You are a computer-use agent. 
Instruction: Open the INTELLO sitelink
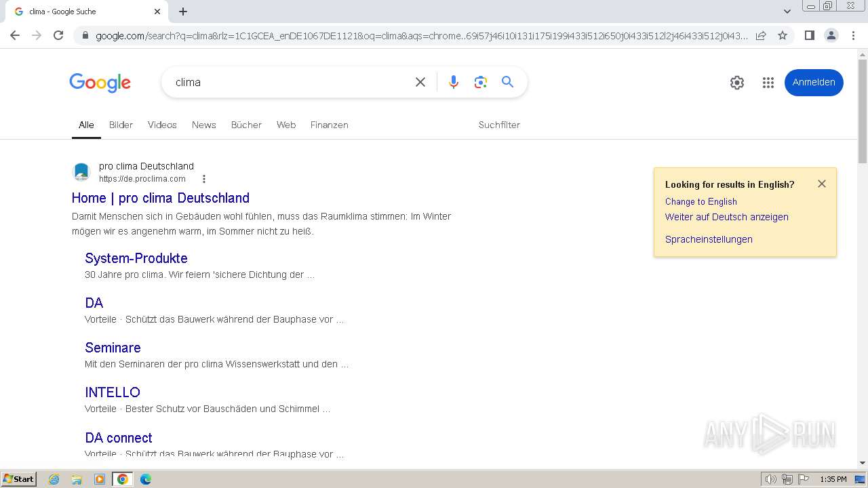(x=113, y=392)
